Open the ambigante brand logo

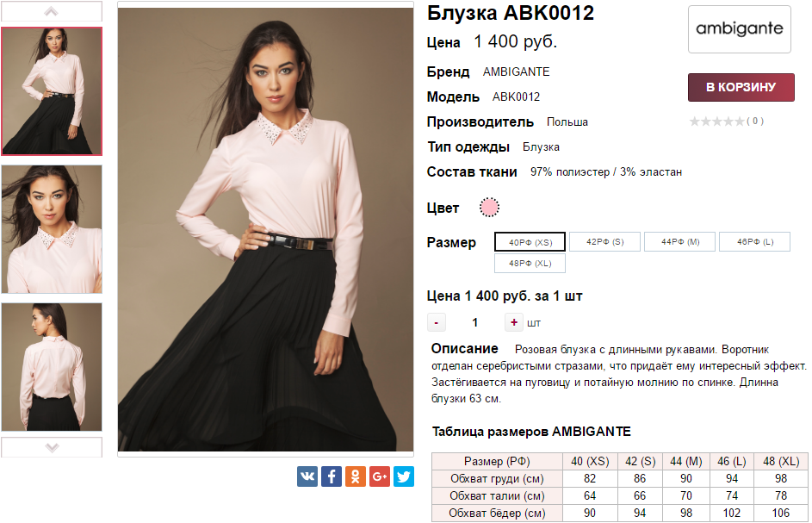pyautogui.click(x=739, y=29)
